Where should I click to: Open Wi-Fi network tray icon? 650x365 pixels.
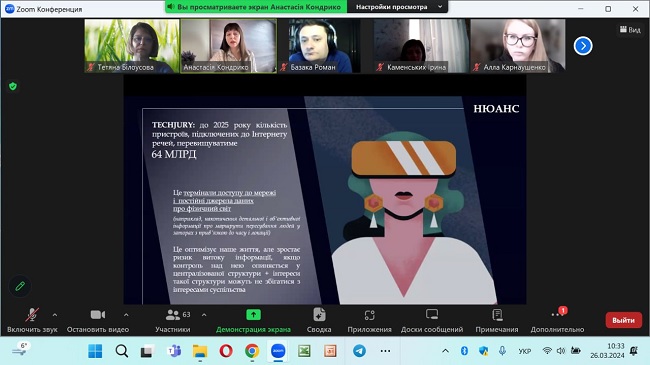[547, 351]
